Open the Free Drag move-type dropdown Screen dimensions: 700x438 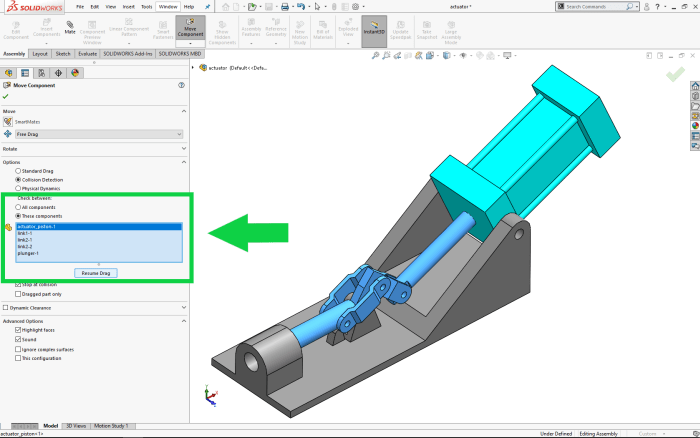[x=99, y=134]
